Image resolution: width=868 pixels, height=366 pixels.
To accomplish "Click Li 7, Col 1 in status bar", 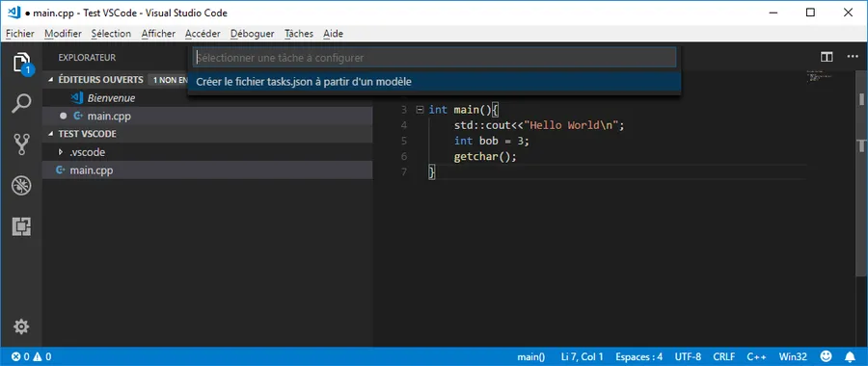I will pos(583,356).
